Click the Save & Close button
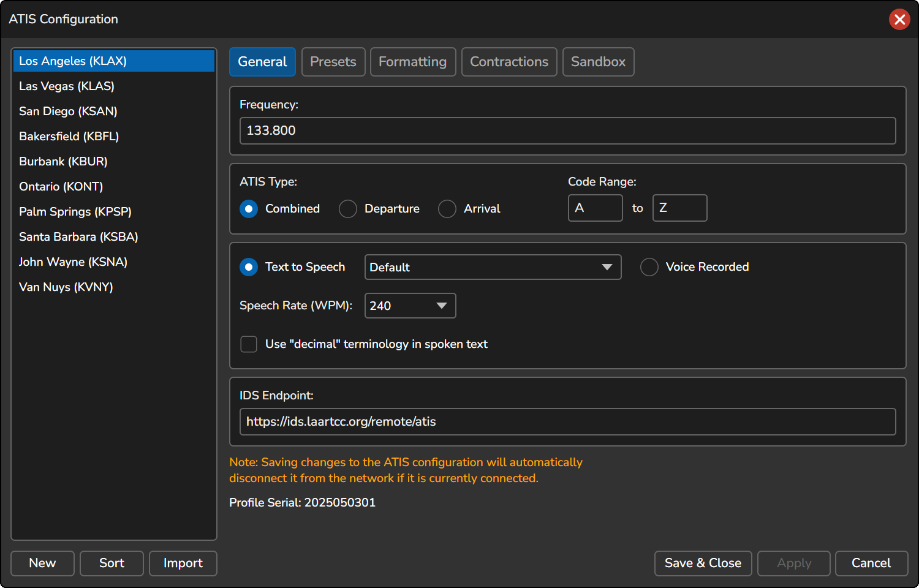Image resolution: width=919 pixels, height=588 pixels. click(x=703, y=563)
